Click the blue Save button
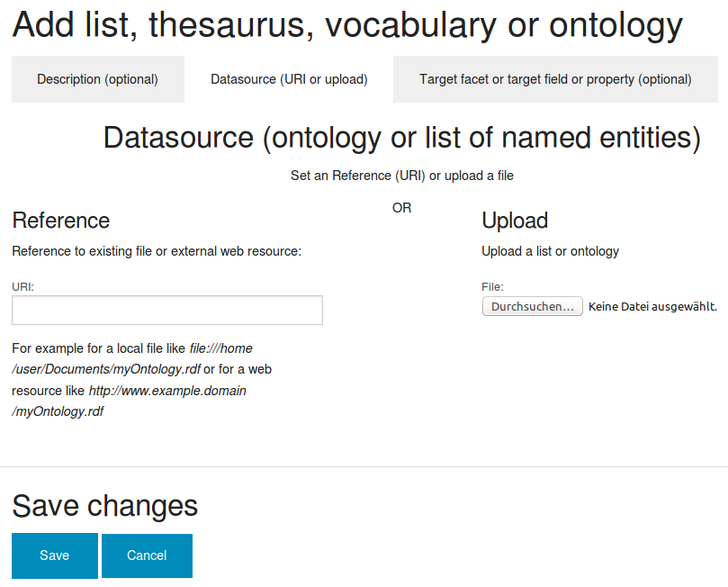 (x=54, y=555)
